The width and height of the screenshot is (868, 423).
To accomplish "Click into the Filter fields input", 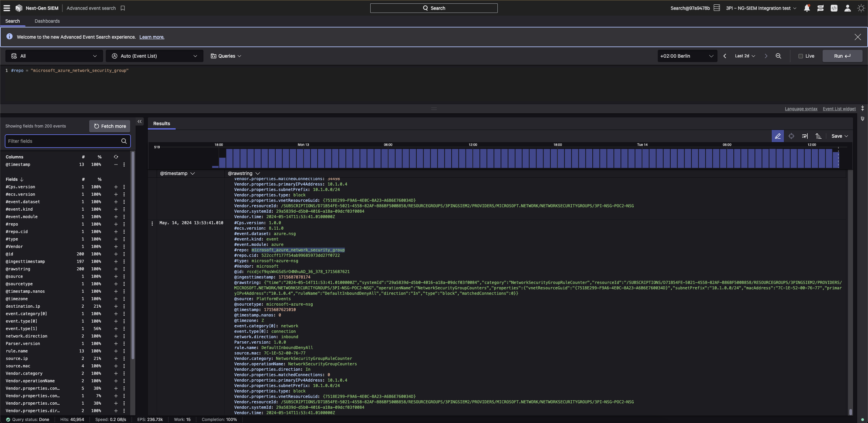I will tap(63, 141).
